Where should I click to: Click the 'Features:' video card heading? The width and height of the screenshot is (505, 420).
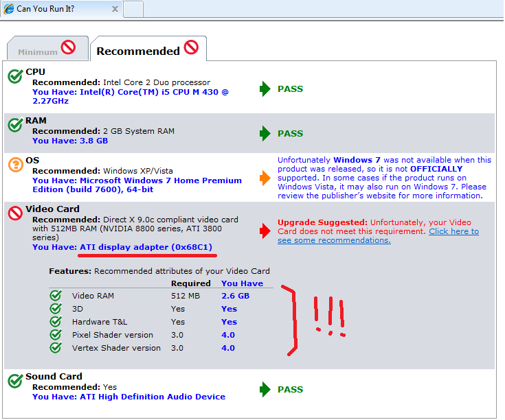(x=70, y=271)
